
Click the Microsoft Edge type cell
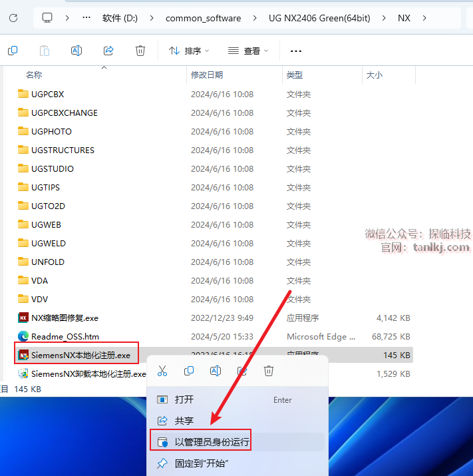321,336
